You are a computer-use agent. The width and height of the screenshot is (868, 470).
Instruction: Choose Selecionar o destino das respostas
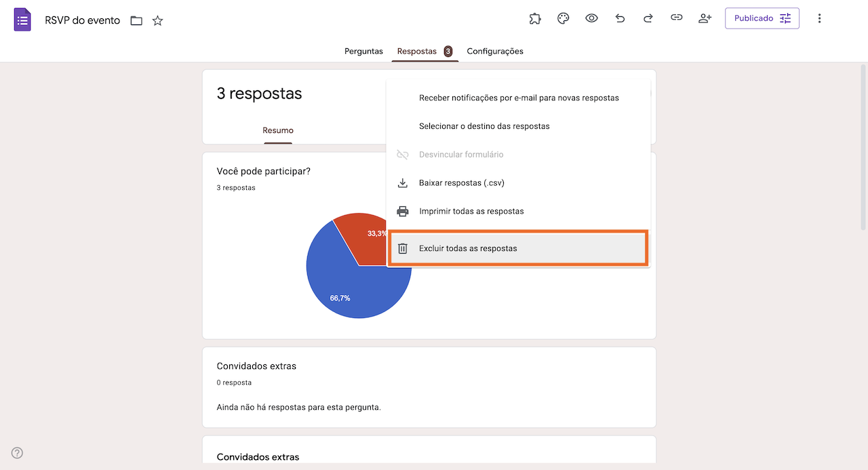point(519,126)
